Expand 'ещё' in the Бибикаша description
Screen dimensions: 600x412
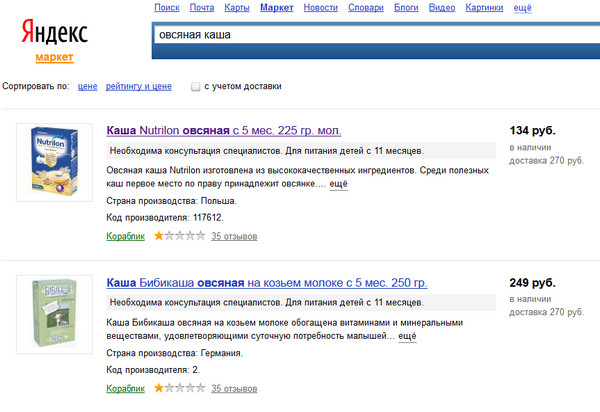coord(407,337)
